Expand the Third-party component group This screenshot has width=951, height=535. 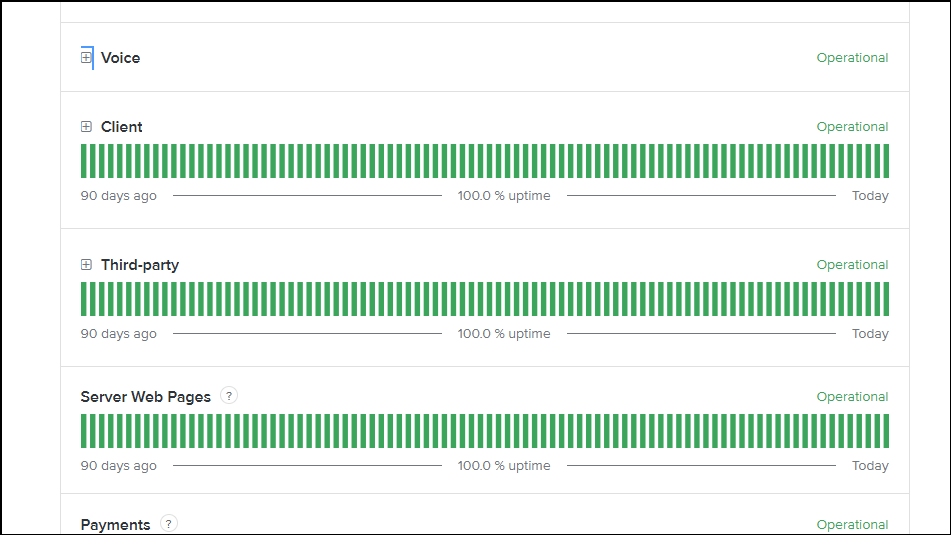click(86, 264)
